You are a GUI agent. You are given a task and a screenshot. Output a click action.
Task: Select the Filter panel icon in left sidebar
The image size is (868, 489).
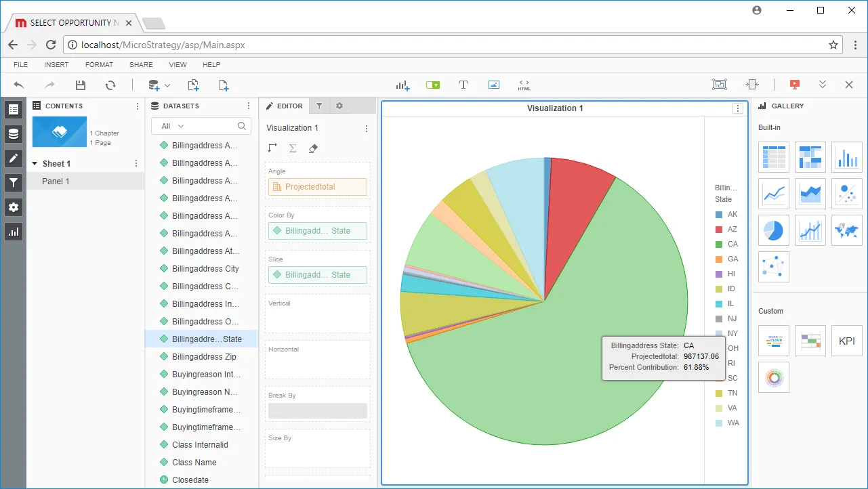tap(14, 182)
